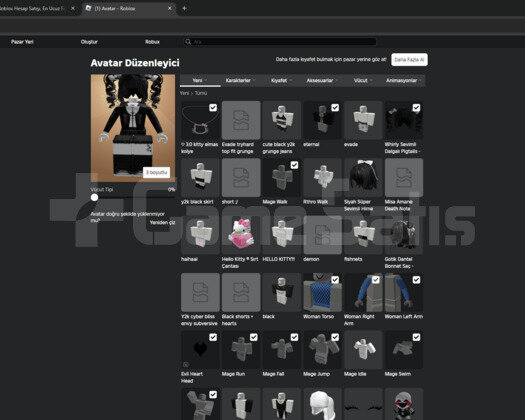The image size is (525, 420).
Task: Open the Evade tryhard top fit grunge item
Action: [x=241, y=120]
